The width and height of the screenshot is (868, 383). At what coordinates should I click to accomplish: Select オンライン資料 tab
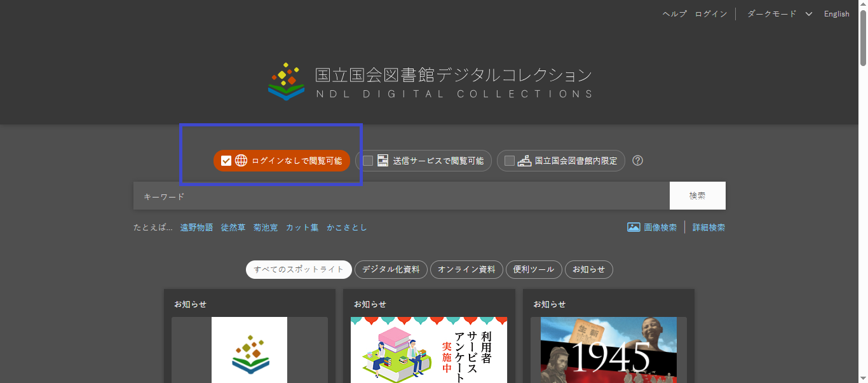click(466, 269)
